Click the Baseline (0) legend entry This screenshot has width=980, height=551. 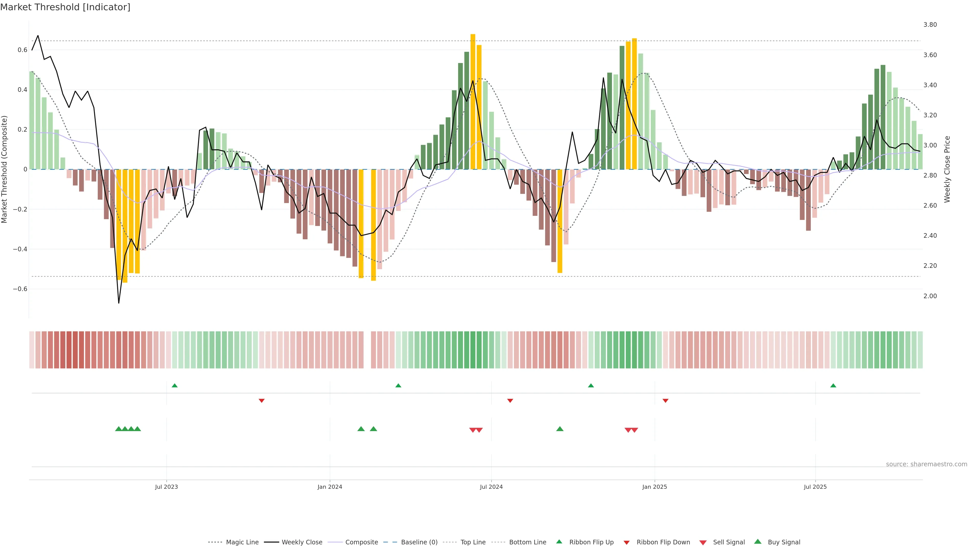point(419,542)
